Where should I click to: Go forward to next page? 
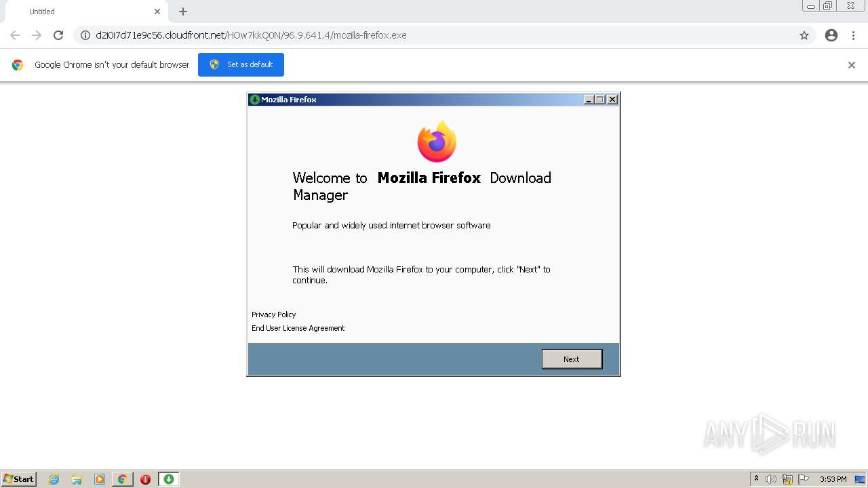pyautogui.click(x=37, y=35)
